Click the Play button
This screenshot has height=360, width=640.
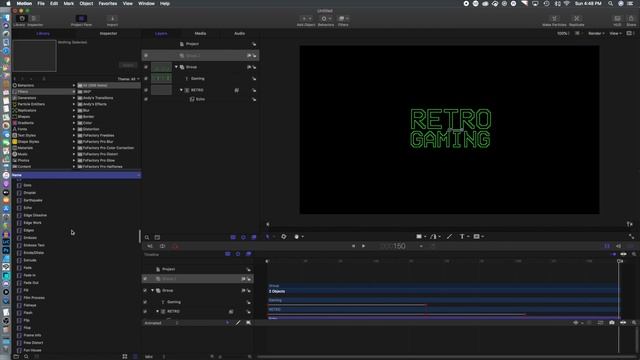tap(363, 246)
